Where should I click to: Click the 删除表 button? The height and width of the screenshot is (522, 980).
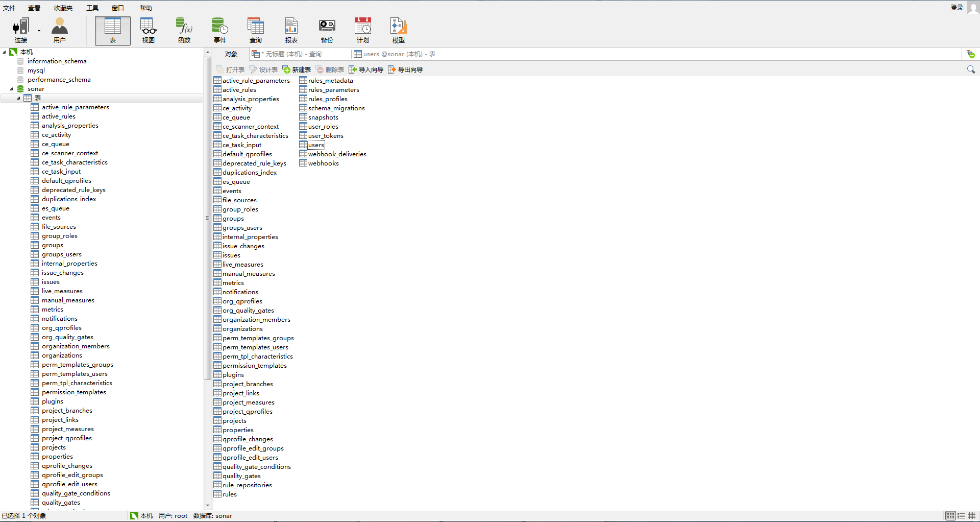coord(330,69)
